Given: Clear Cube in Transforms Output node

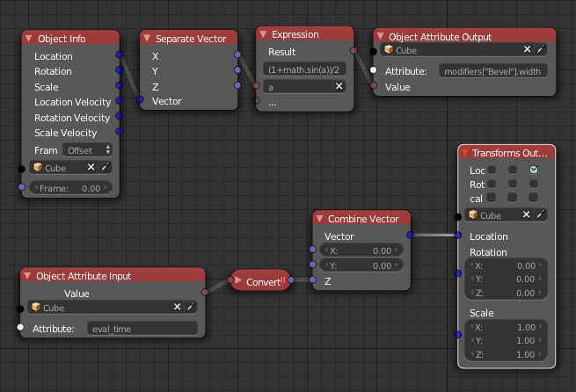Looking at the screenshot, I should point(527,214).
